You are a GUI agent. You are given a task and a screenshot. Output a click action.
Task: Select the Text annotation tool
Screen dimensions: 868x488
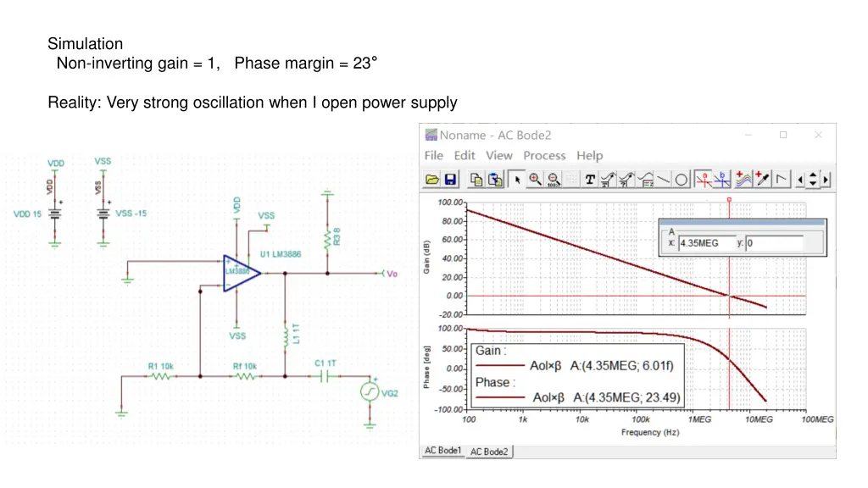[588, 179]
